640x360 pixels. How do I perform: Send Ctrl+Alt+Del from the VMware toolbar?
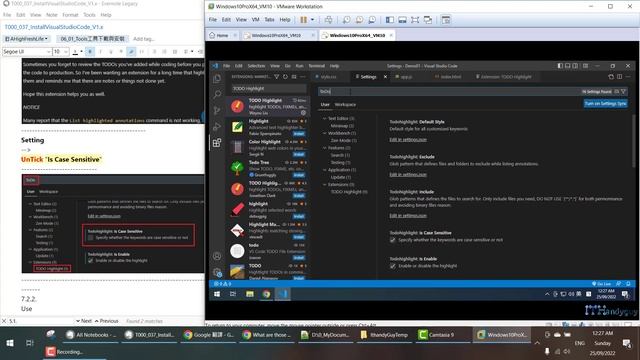pyautogui.click(x=329, y=20)
